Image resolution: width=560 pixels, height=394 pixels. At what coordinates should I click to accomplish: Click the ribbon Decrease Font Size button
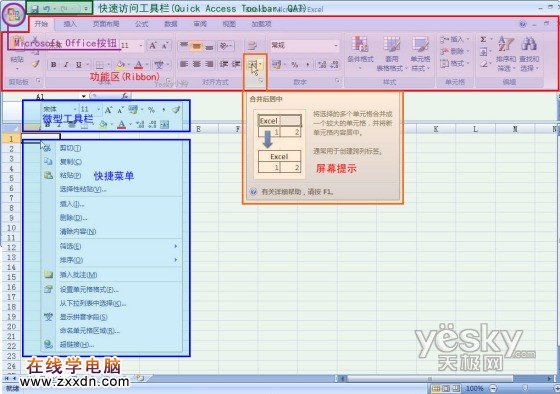[x=165, y=45]
